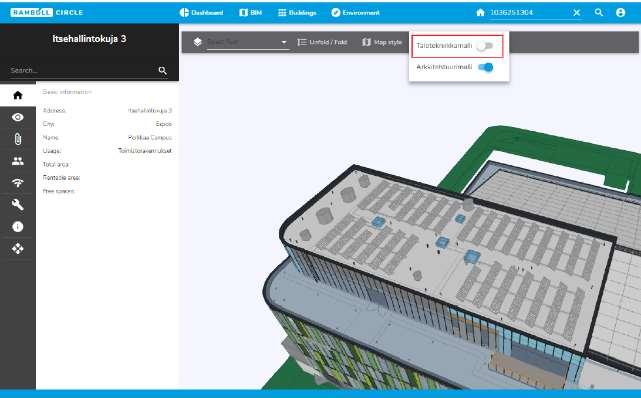Screen dimensions: 641x398
Task: Clear building ID with the X icon
Action: click(576, 13)
